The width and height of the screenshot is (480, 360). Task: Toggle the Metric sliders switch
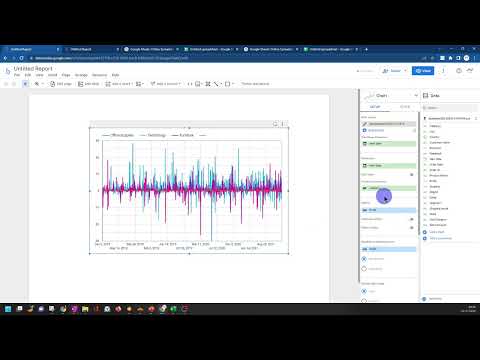[411, 228]
